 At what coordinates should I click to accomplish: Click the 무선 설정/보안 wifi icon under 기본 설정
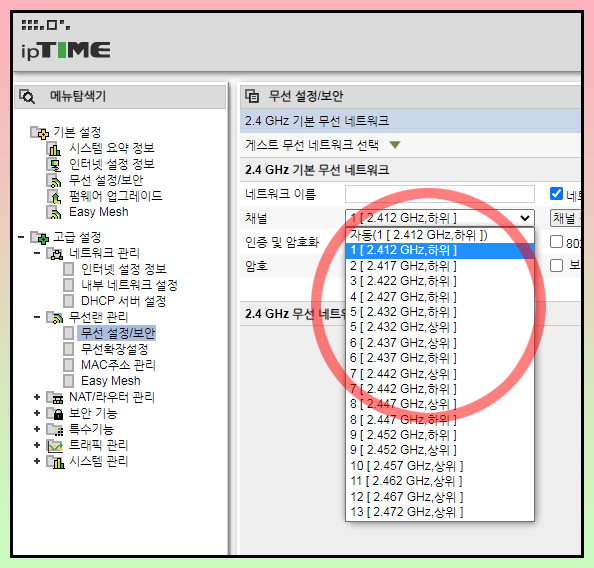pos(54,180)
